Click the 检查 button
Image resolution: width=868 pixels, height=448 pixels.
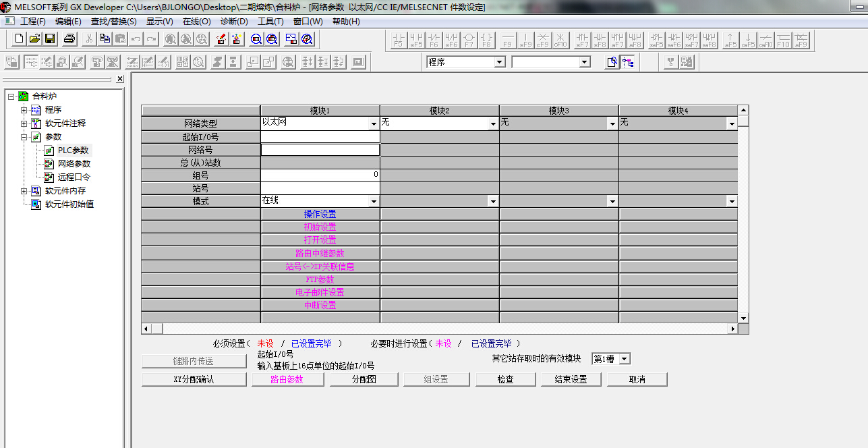pos(505,379)
